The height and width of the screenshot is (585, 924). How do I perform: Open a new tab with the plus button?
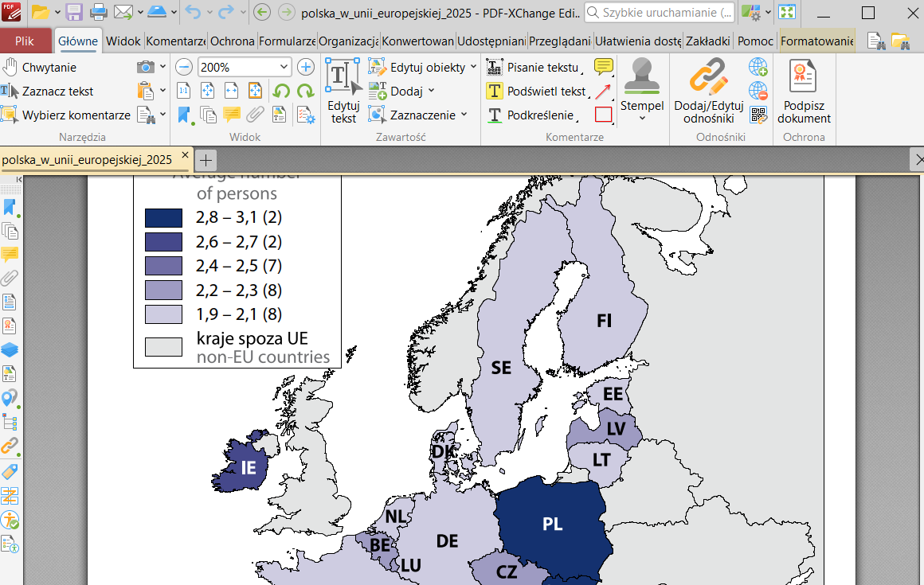coord(206,160)
